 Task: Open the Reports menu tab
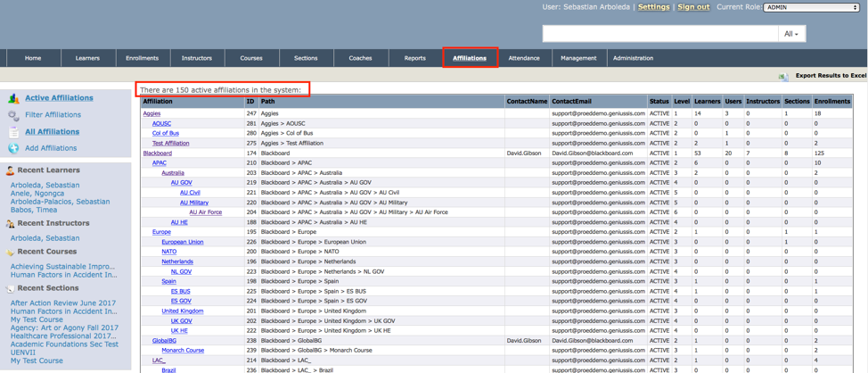(x=415, y=58)
